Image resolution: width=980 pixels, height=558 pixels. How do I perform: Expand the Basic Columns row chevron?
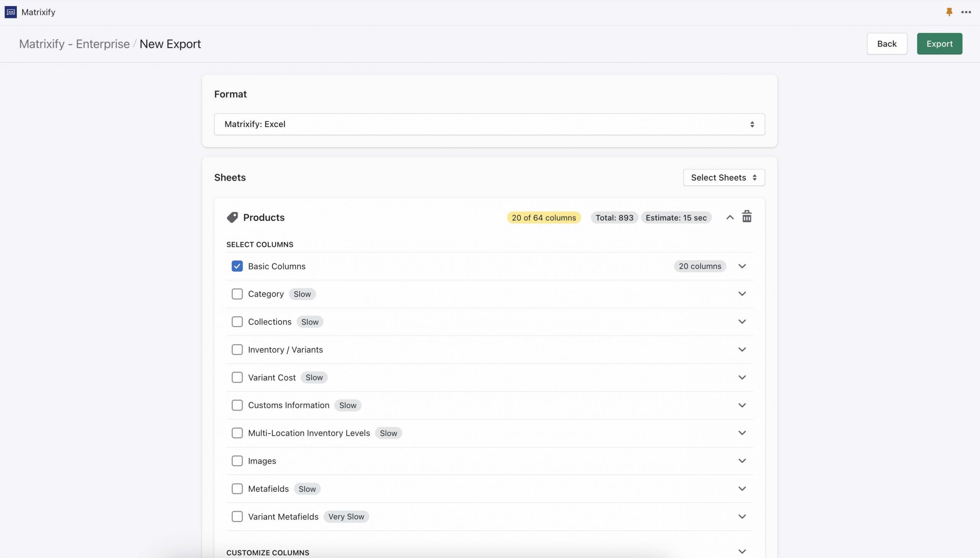click(742, 266)
